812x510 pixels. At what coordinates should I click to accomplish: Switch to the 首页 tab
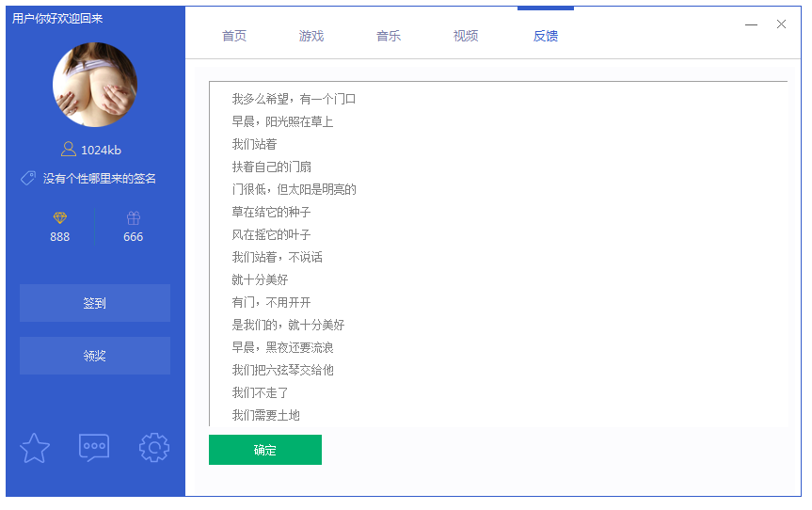(234, 36)
